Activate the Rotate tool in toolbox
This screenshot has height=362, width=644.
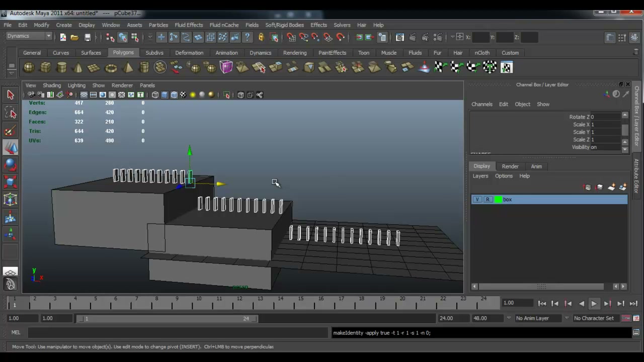pyautogui.click(x=11, y=165)
